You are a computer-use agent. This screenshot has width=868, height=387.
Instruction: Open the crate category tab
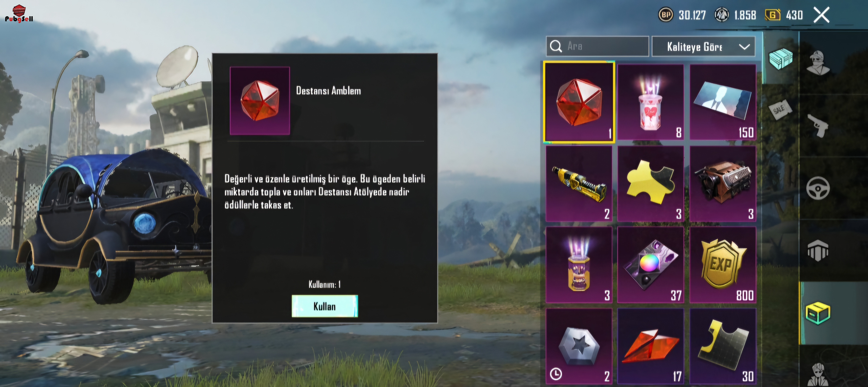(781, 58)
